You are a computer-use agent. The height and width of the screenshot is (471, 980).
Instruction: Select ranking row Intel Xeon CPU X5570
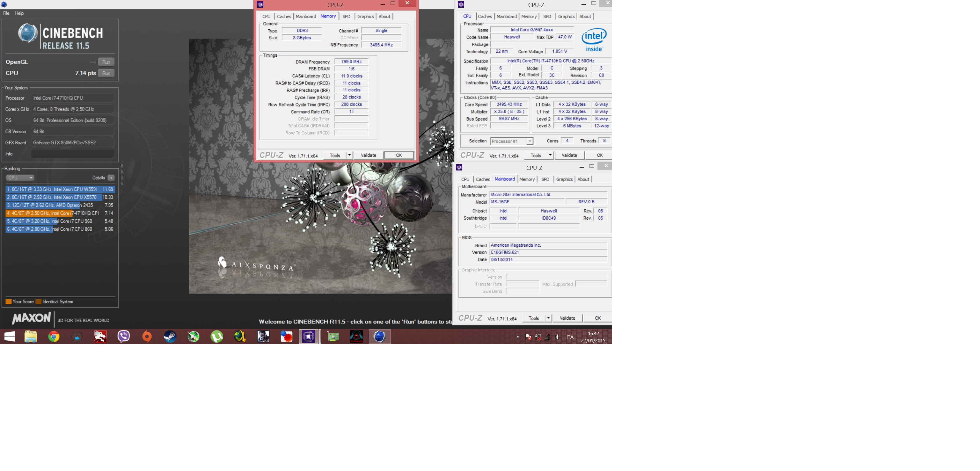pyautogui.click(x=60, y=197)
